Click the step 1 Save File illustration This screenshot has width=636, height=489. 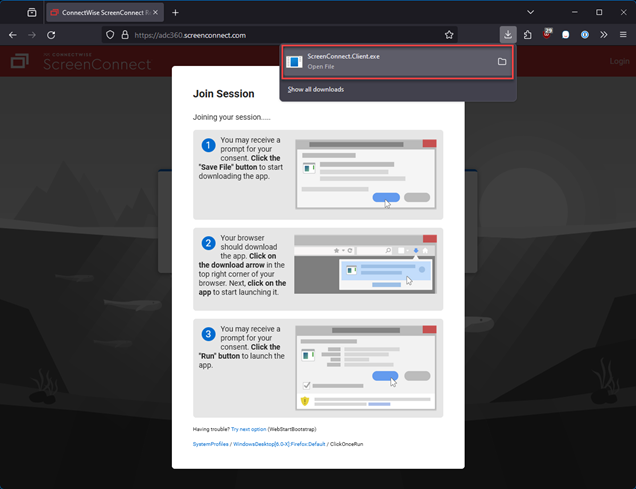366,174
